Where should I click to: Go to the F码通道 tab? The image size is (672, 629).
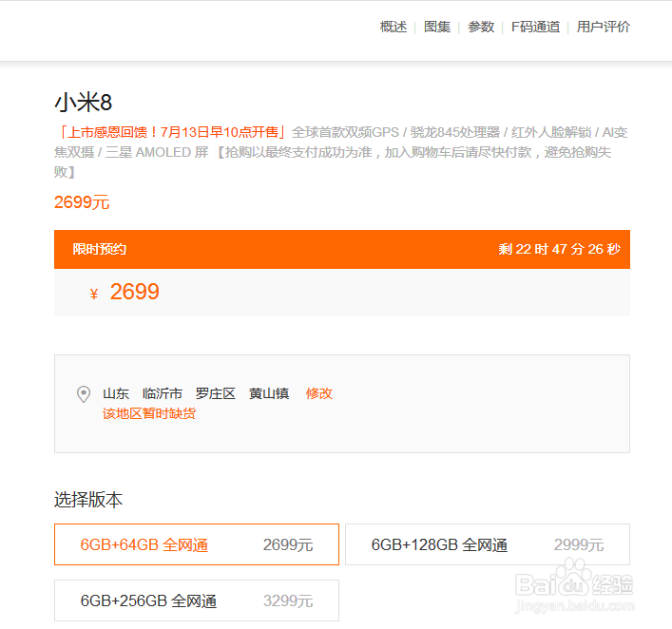tap(535, 27)
